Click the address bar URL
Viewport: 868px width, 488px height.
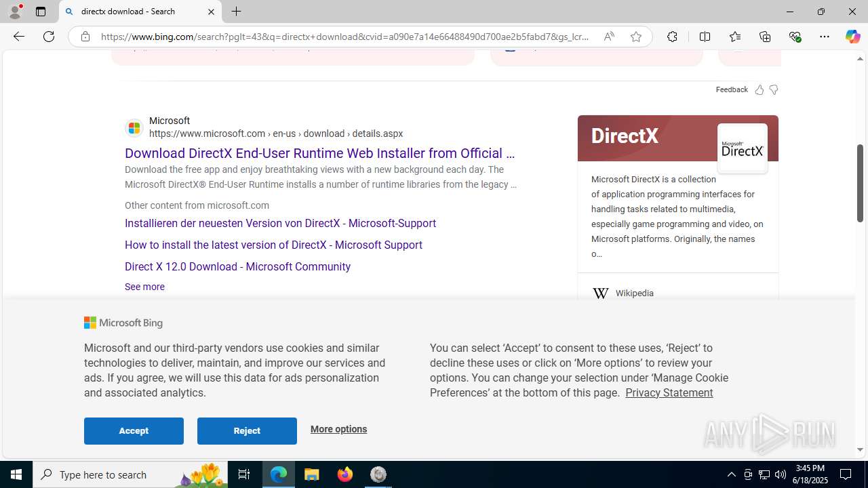[345, 37]
